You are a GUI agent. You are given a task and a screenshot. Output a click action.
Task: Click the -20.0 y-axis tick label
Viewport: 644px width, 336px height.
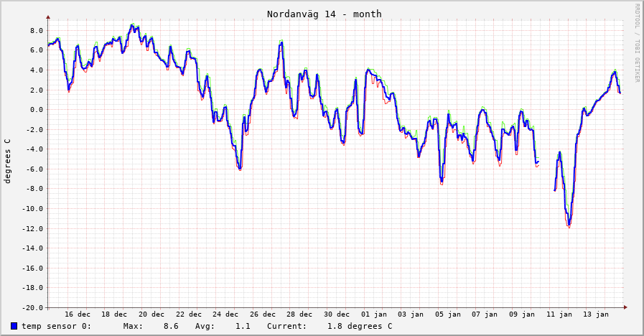(x=32, y=307)
